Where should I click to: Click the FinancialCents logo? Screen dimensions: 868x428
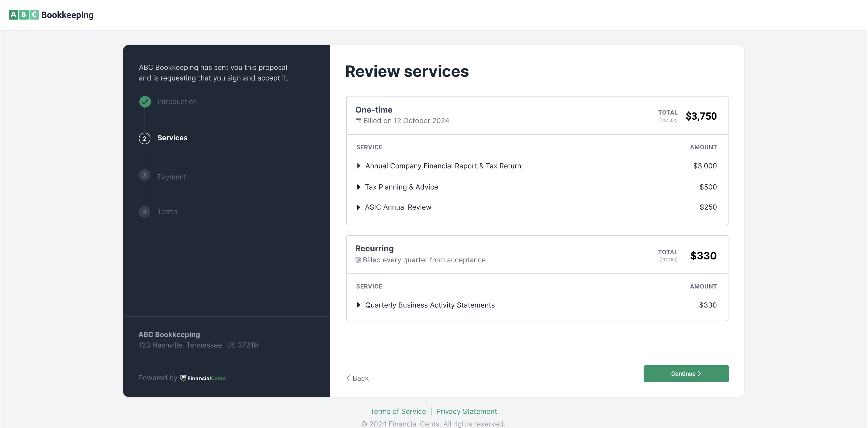point(203,378)
